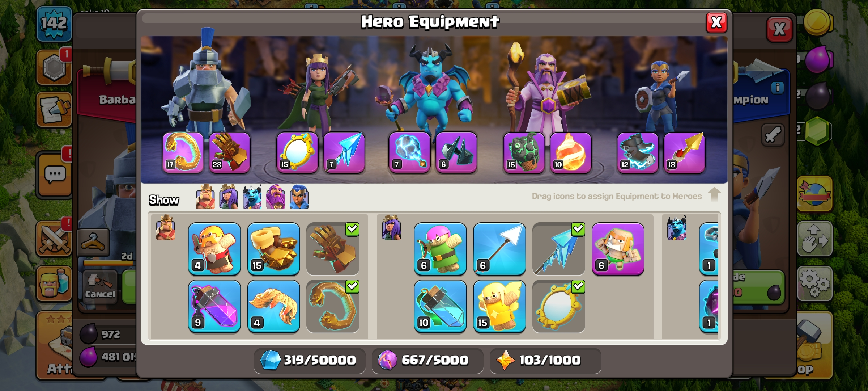Uncheck the equipped Snake Bracelet item
The image size is (868, 391).
(x=333, y=306)
